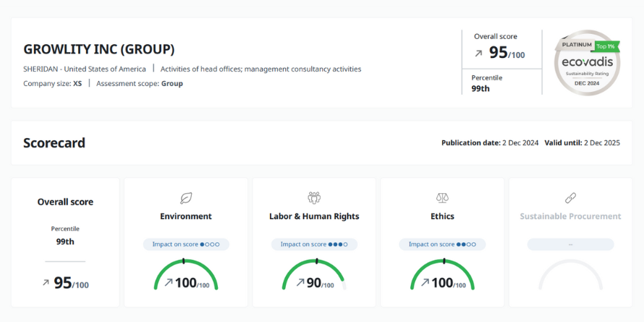Click trend arrow beside header overall score 95

[478, 54]
